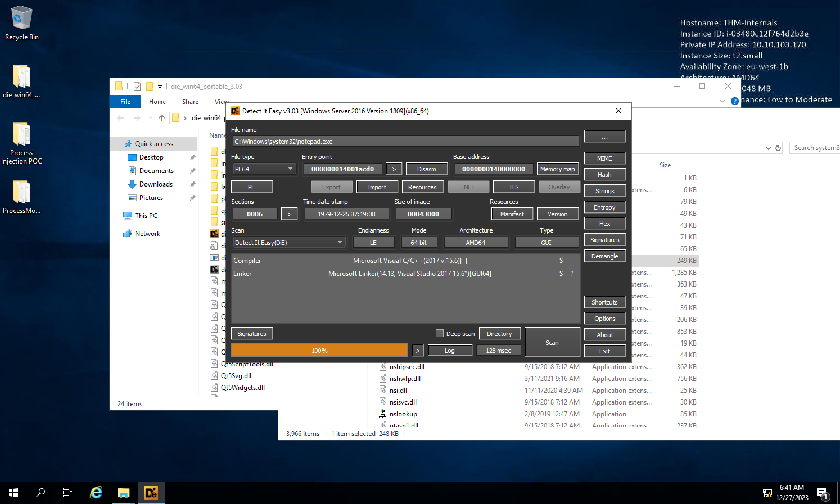Screen dimensions: 840x504
Task: Select the die_win64 folder on the desktop
Action: tap(21, 81)
